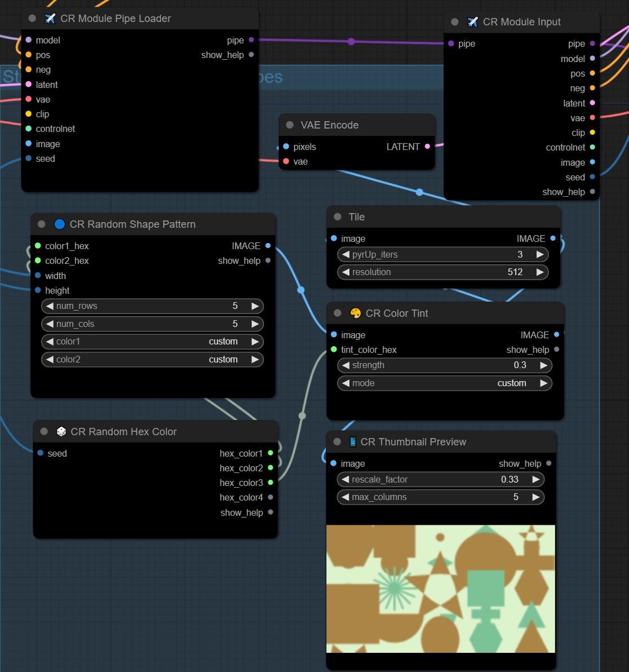Click the IMAGE output dot on Tile node
629x672 pixels.
coord(553,238)
